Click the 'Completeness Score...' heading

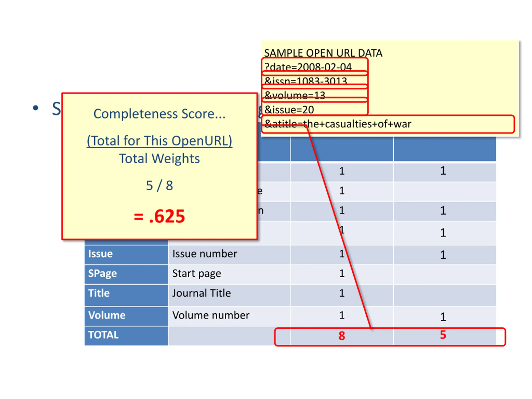click(159, 114)
